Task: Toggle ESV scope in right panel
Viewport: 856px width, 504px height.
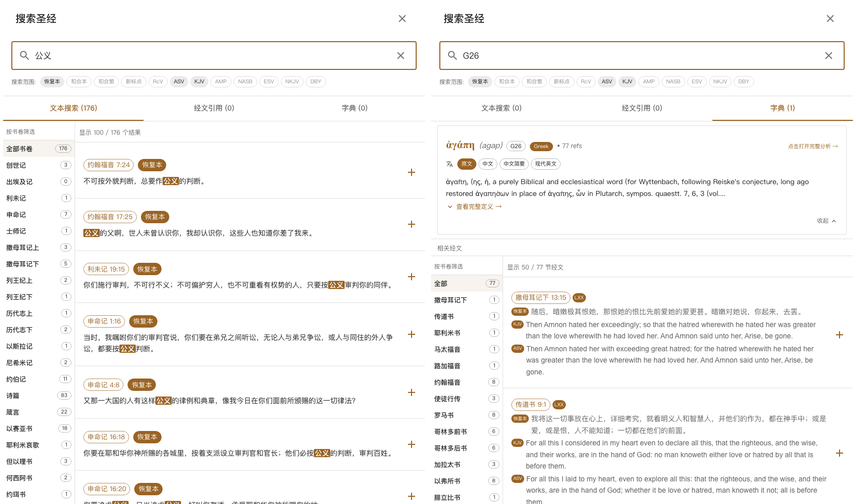Action: tap(697, 82)
